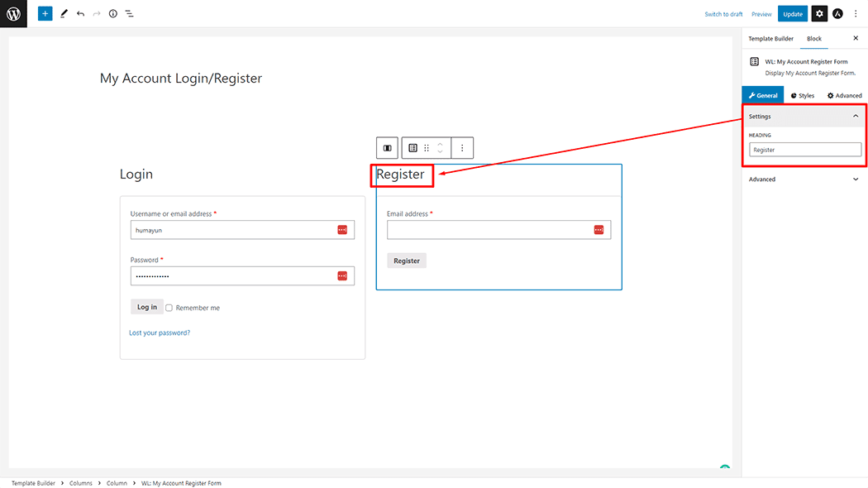Screen dimensions: 868x488
Task: Click Switch to draft
Action: click(723, 13)
